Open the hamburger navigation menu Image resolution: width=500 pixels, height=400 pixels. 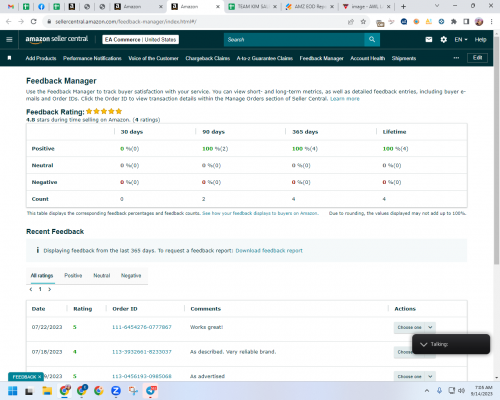[9, 39]
